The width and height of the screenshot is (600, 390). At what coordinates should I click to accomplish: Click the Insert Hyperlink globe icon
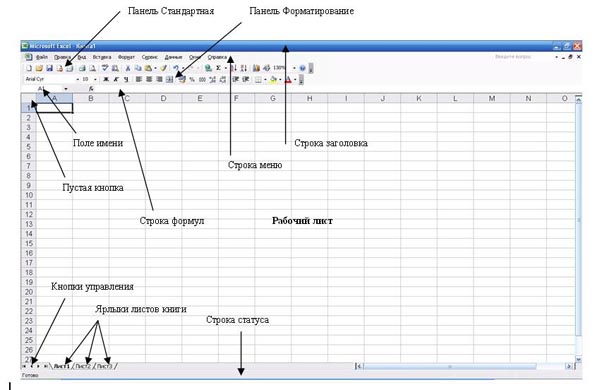[x=208, y=68]
